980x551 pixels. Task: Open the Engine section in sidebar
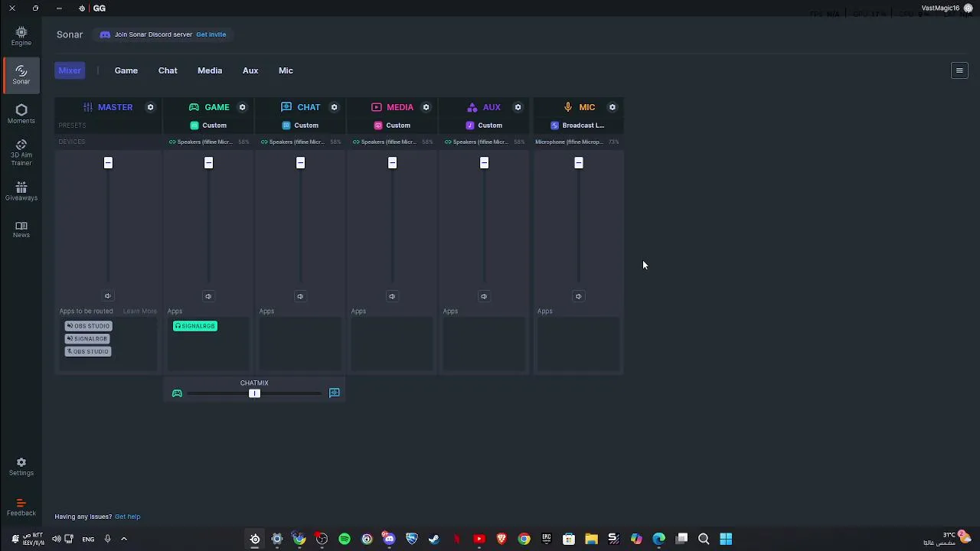tap(21, 36)
